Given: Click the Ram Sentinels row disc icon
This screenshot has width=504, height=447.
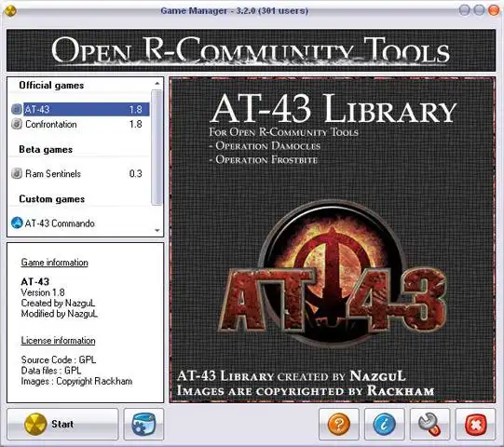Looking at the screenshot, I should click(x=17, y=173).
